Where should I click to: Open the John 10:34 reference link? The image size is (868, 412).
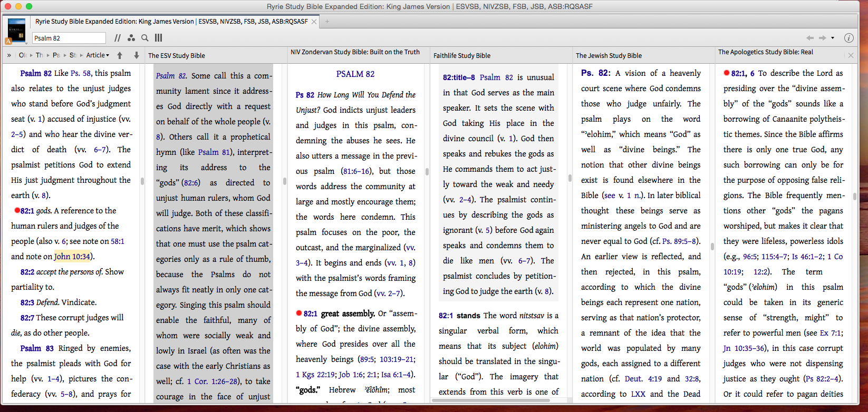click(72, 257)
